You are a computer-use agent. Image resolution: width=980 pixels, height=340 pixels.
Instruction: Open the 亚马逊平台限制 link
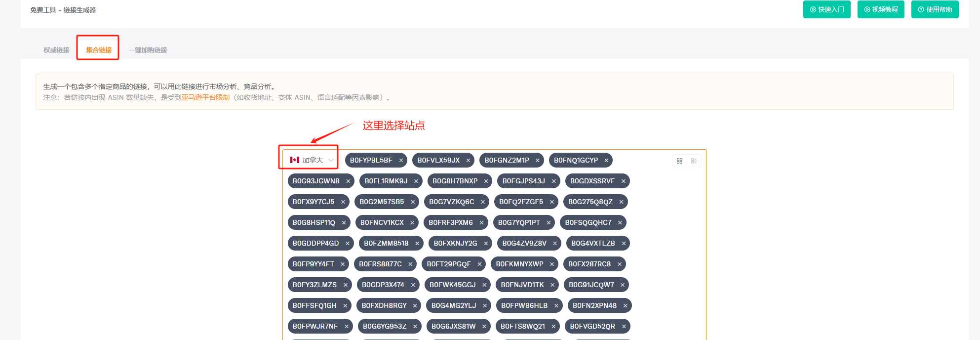coord(205,97)
